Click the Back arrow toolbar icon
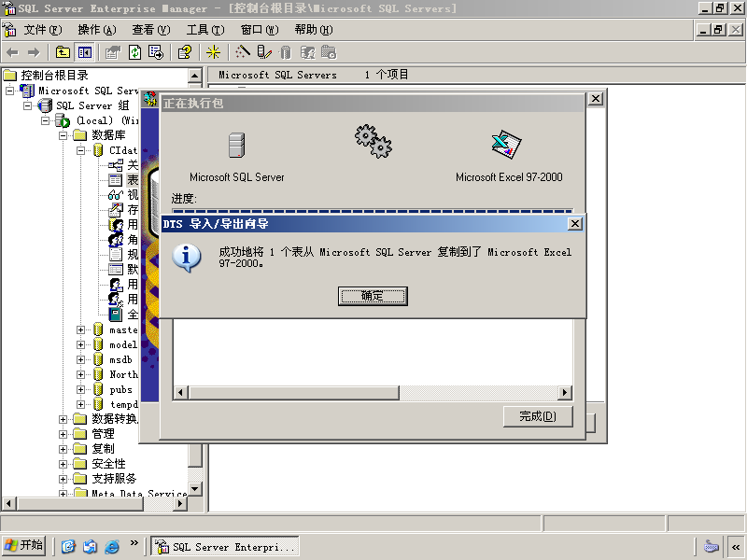This screenshot has width=747, height=560. (x=13, y=52)
